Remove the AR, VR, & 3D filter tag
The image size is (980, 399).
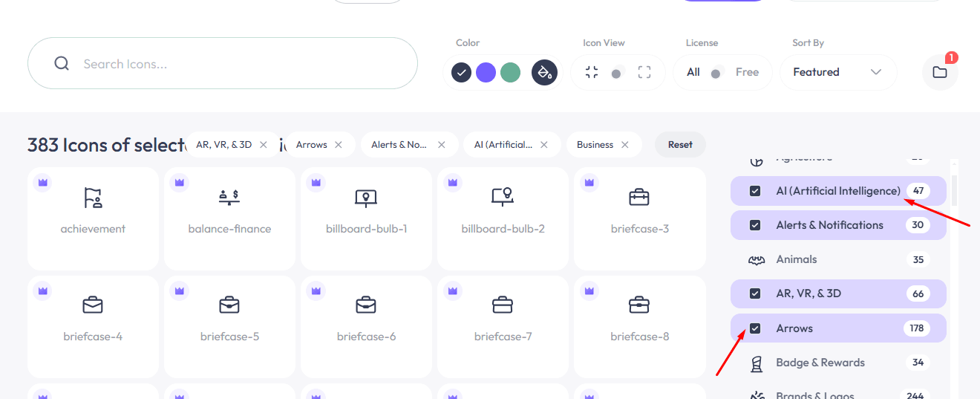[x=263, y=145]
